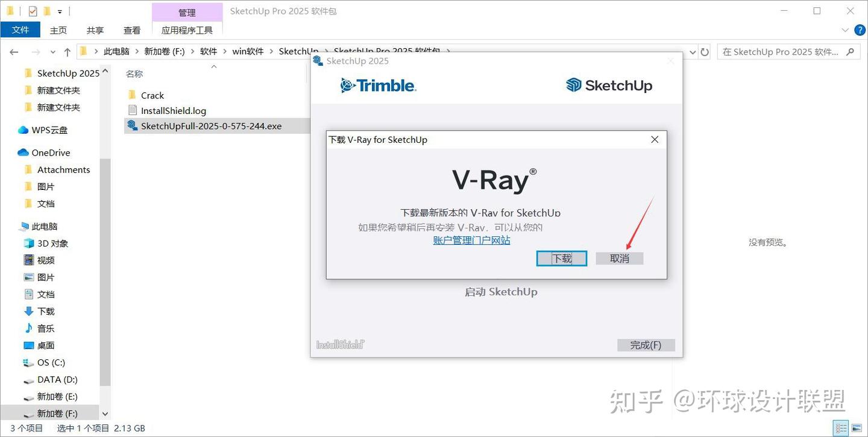Switch to the 共享 ribbon tab
The width and height of the screenshot is (868, 437).
[95, 30]
